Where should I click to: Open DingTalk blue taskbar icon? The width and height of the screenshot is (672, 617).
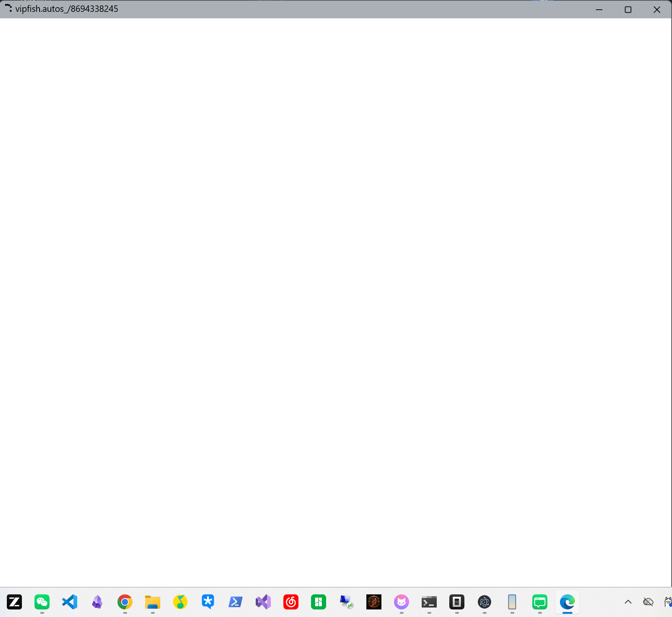(208, 602)
